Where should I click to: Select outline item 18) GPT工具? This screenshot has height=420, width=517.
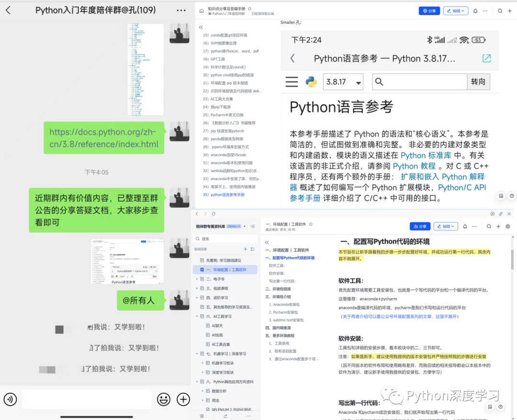pos(214,59)
